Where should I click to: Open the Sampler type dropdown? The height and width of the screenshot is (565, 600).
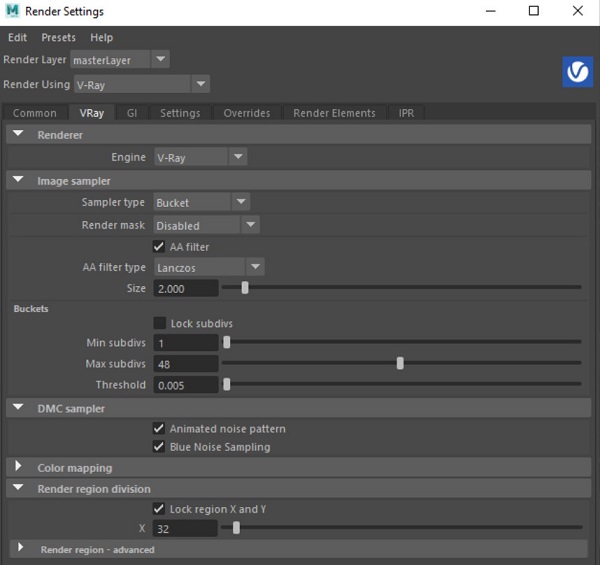200,202
